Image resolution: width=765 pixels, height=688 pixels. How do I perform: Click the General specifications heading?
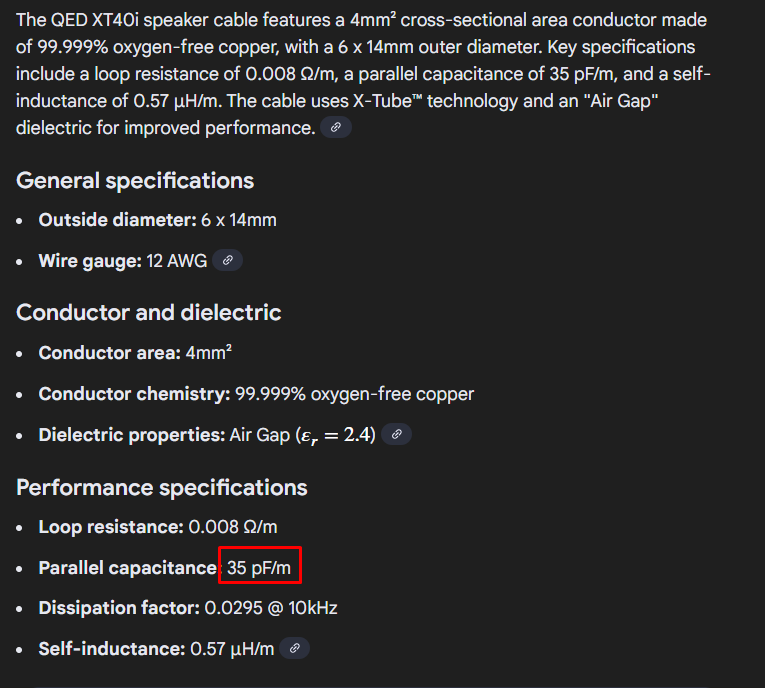click(x=135, y=181)
